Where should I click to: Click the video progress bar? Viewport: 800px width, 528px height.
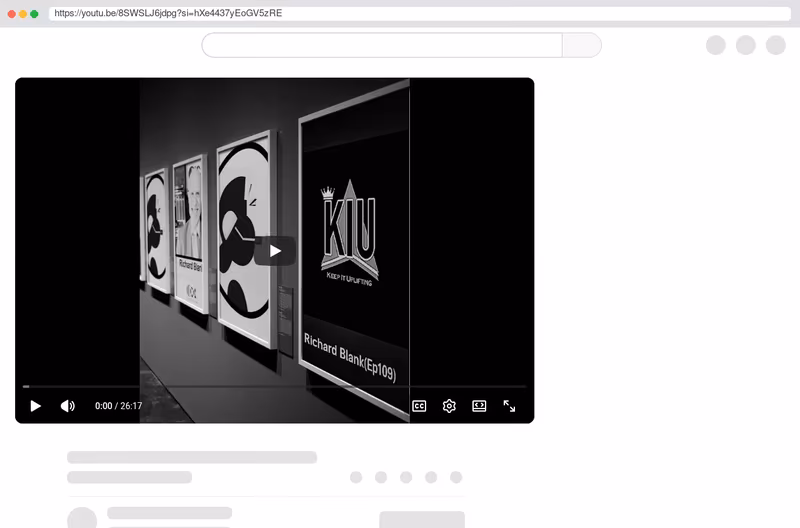pos(274,387)
